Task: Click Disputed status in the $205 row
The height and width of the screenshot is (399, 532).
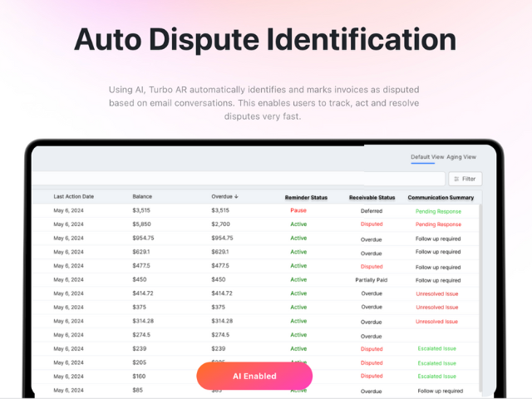Action: click(x=372, y=362)
